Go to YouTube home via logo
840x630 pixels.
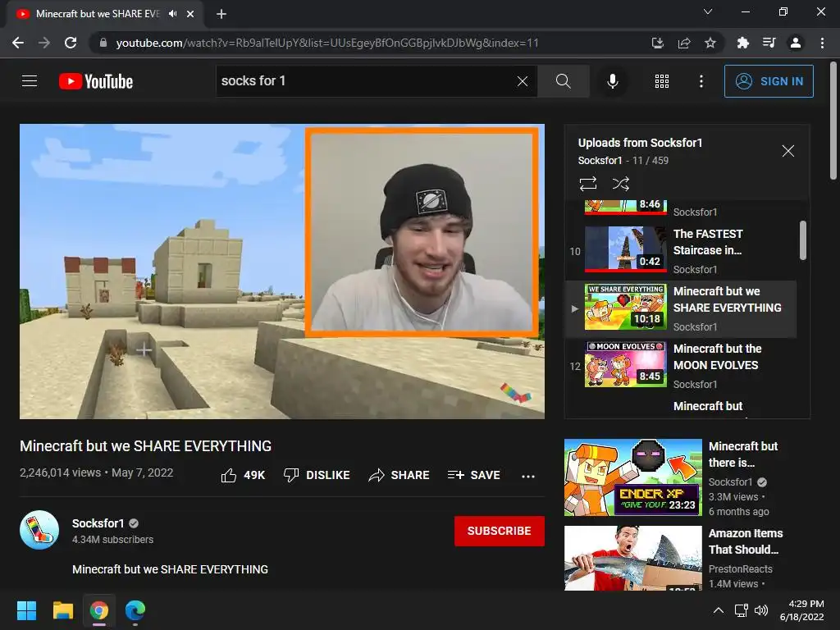(x=96, y=81)
